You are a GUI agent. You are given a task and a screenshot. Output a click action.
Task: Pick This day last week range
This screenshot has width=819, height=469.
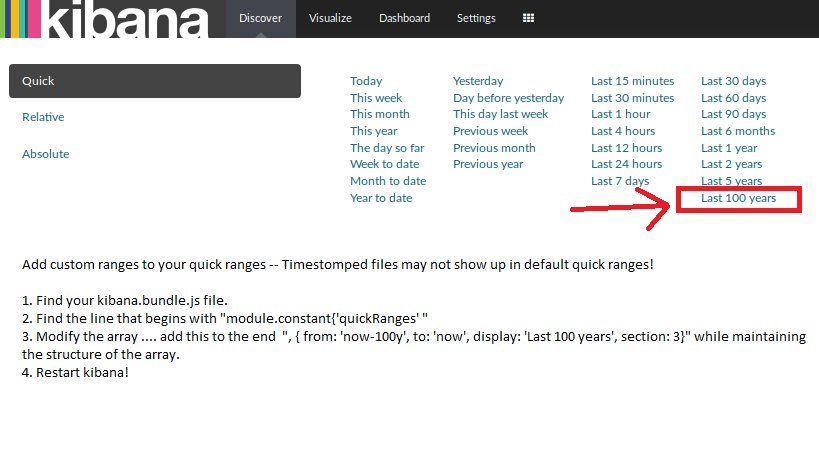click(x=500, y=114)
